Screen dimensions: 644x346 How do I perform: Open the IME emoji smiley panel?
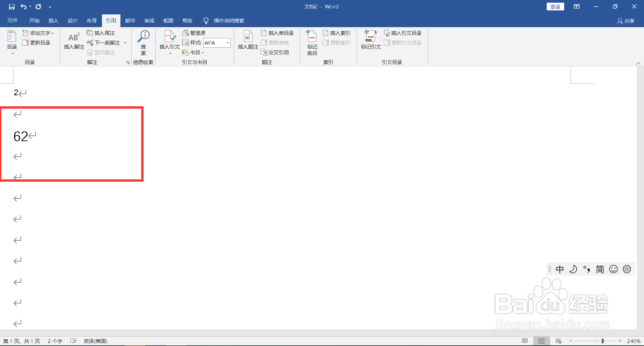(x=613, y=269)
